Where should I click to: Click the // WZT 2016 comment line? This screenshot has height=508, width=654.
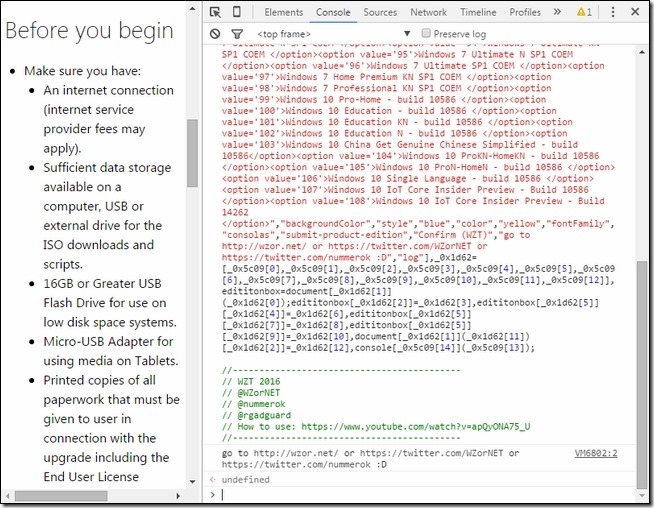pos(251,381)
